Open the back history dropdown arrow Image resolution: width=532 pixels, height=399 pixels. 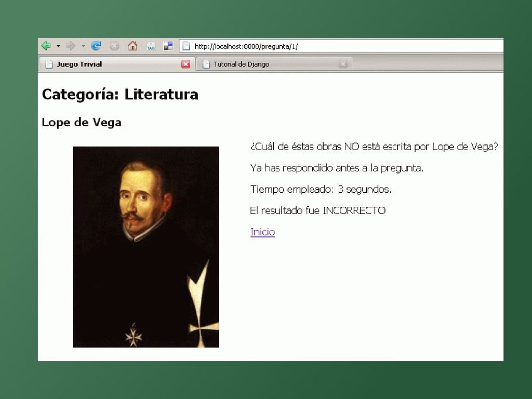pos(58,46)
